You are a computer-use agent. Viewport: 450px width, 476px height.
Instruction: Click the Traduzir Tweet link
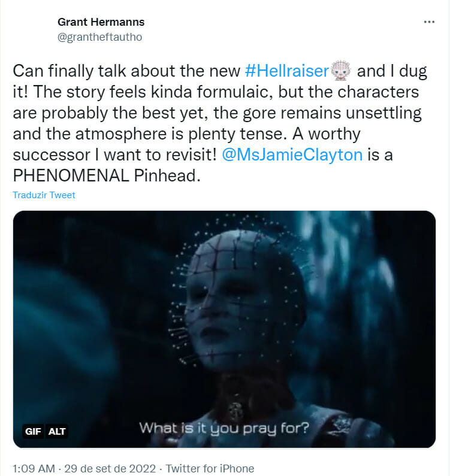click(44, 195)
